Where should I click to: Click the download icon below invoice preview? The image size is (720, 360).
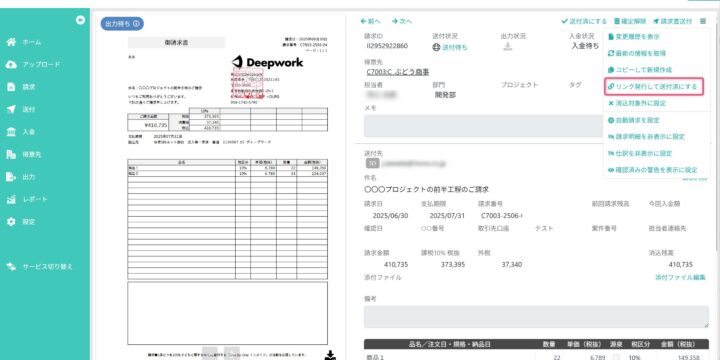coord(330,354)
